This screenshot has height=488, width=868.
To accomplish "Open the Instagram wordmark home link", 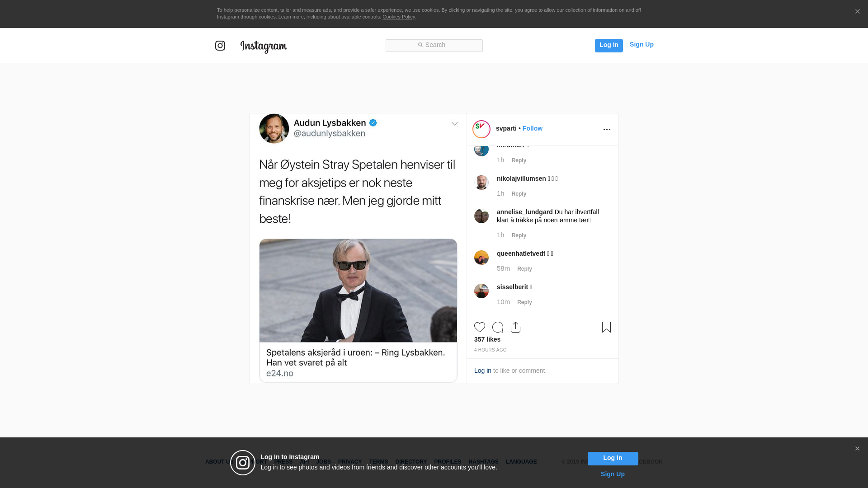I will coord(264,47).
